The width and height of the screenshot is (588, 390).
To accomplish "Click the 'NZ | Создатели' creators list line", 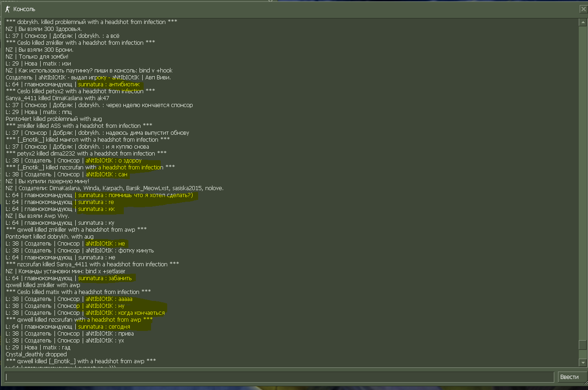I will pos(115,188).
